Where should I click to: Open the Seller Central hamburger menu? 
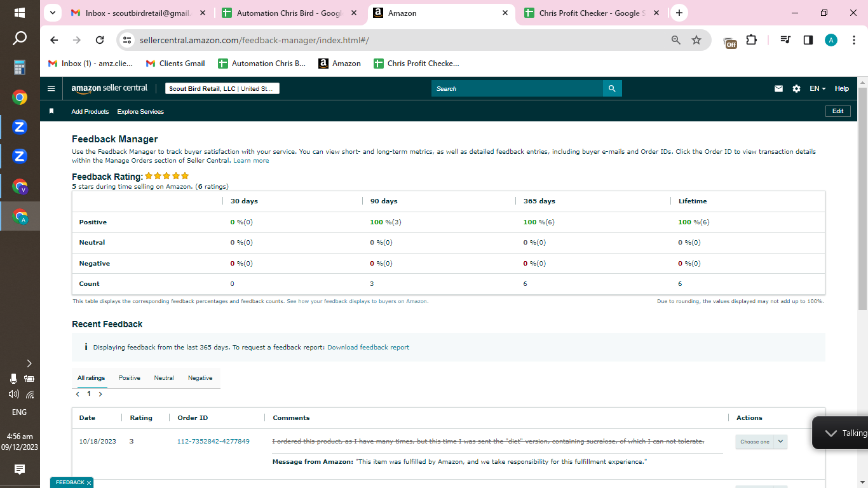(51, 89)
